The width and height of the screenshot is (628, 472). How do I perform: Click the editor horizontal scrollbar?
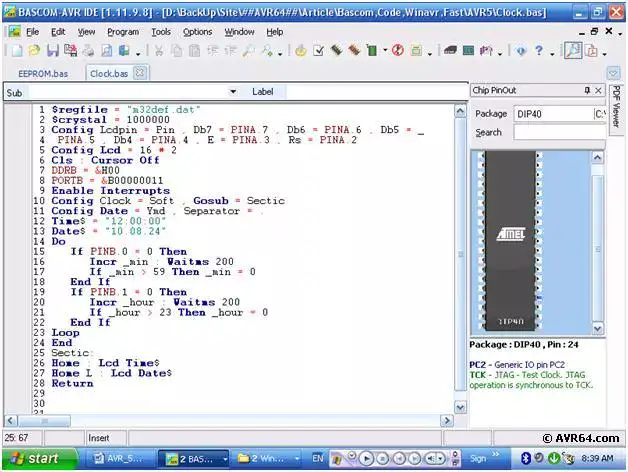[x=230, y=420]
